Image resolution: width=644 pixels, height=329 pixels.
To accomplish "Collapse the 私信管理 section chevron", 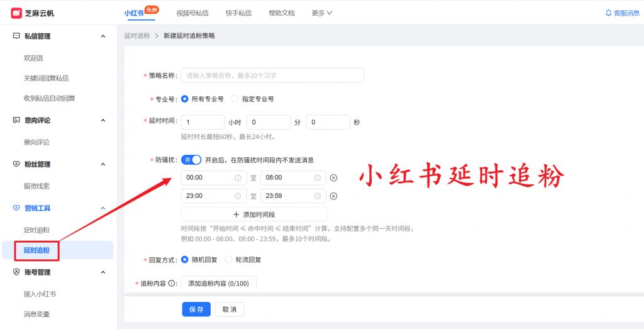I will [x=103, y=36].
